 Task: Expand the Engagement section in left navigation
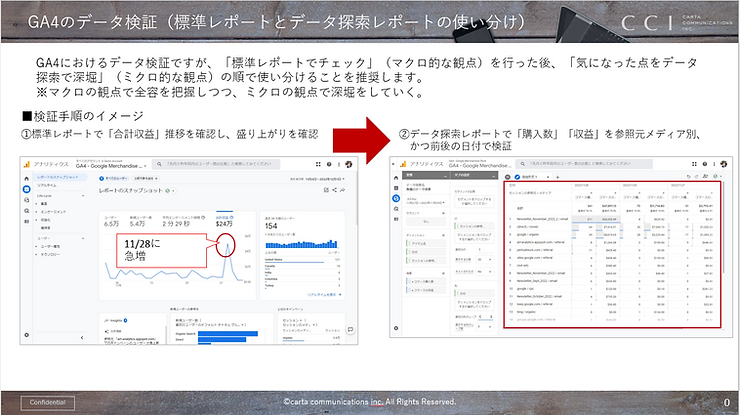point(54,213)
